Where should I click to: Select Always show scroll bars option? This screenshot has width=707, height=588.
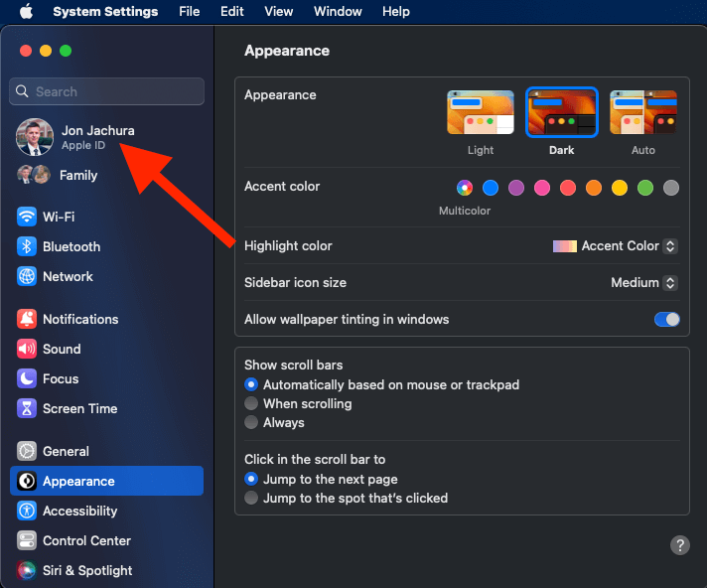[x=251, y=422]
